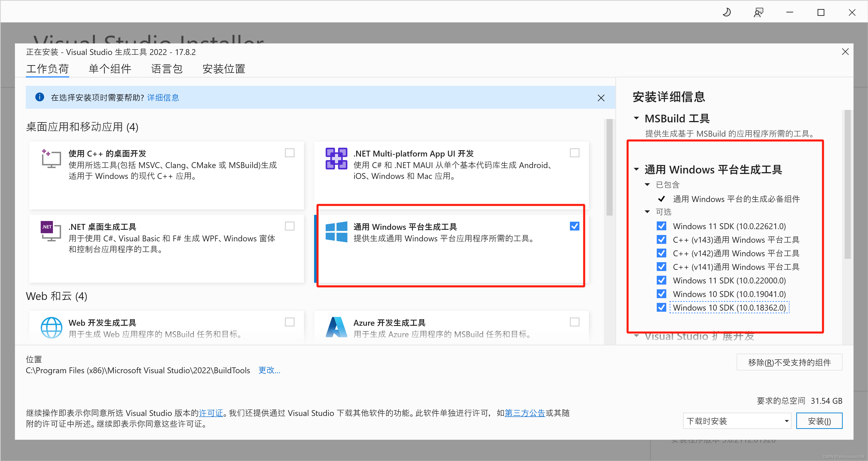Select the Web 开发生成工具 workload card
This screenshot has width=868, height=461.
click(x=166, y=327)
